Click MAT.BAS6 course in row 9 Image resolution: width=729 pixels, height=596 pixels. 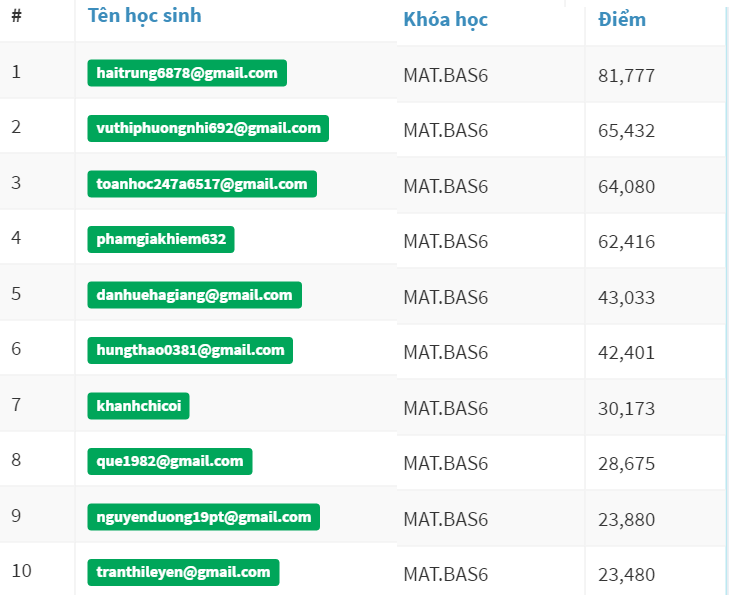(445, 519)
